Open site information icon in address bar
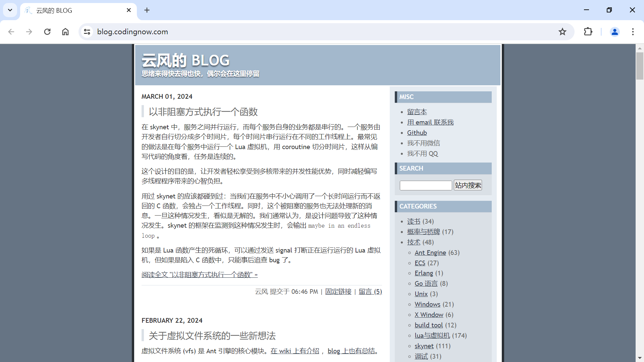Image resolution: width=644 pixels, height=362 pixels. (87, 32)
